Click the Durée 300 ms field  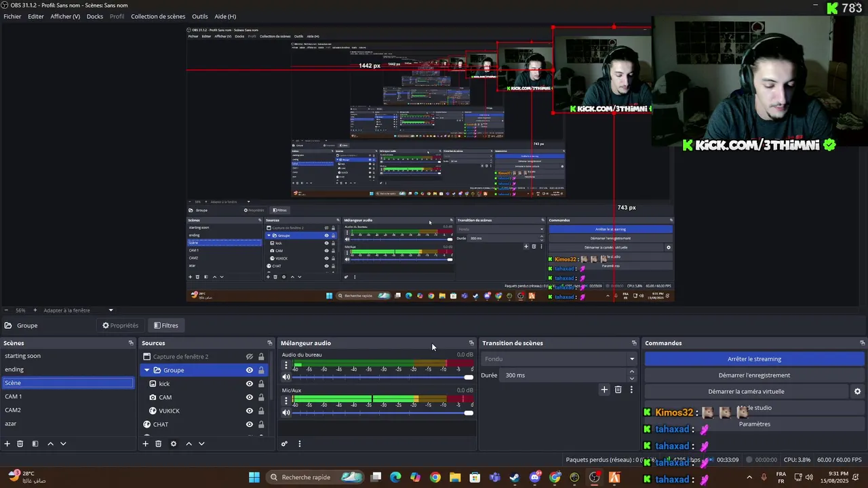564,375
